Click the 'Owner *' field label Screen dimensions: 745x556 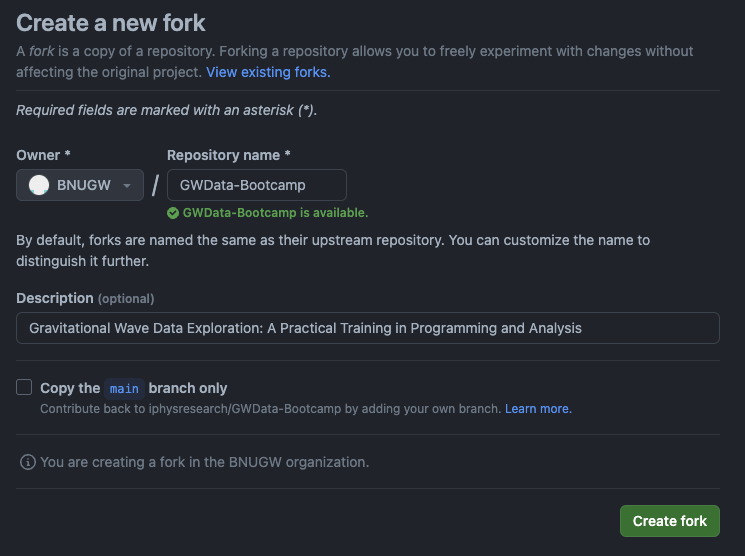tap(43, 155)
